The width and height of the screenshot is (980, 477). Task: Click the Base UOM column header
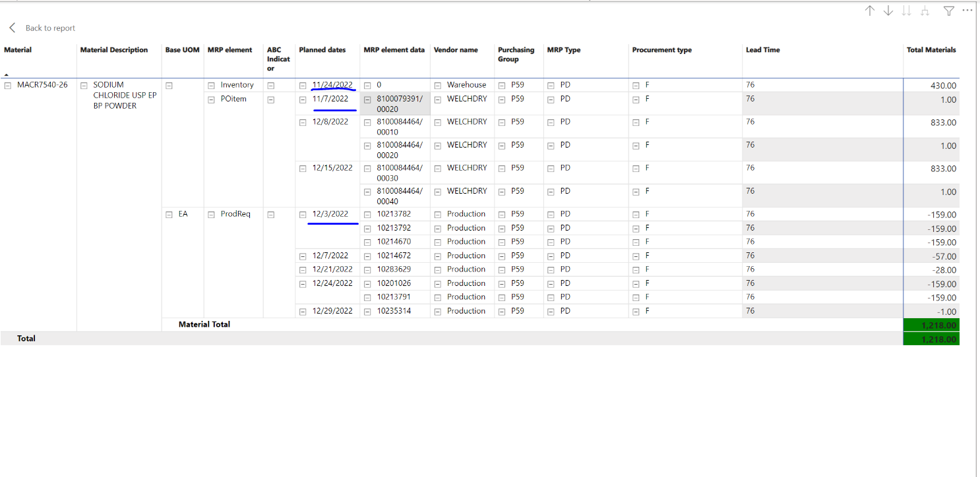[x=182, y=50]
